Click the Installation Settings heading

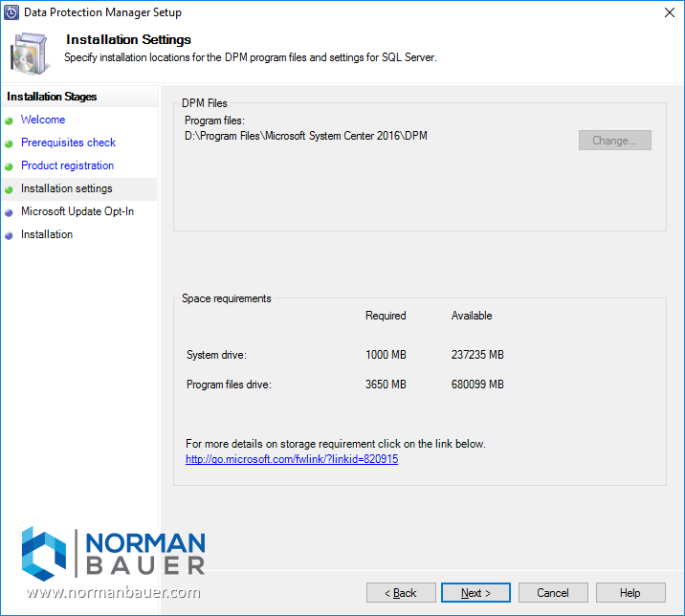pyautogui.click(x=128, y=40)
